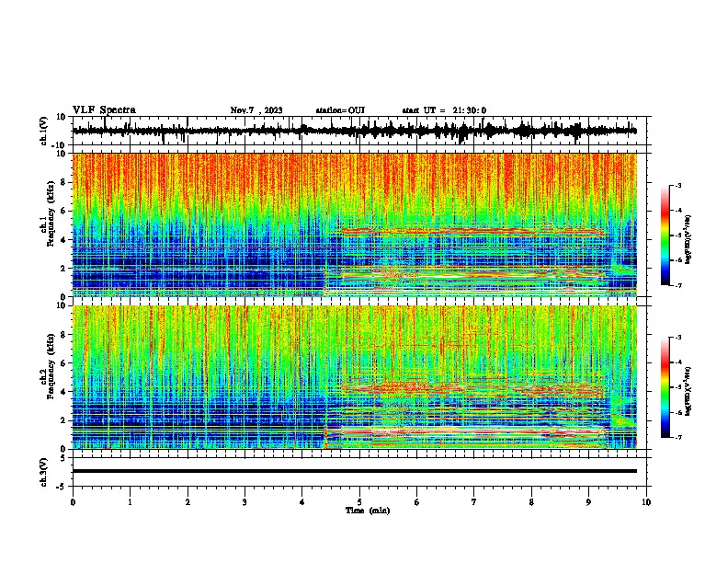Click time axis tick label "5"
728x563 pixels.
359,502
